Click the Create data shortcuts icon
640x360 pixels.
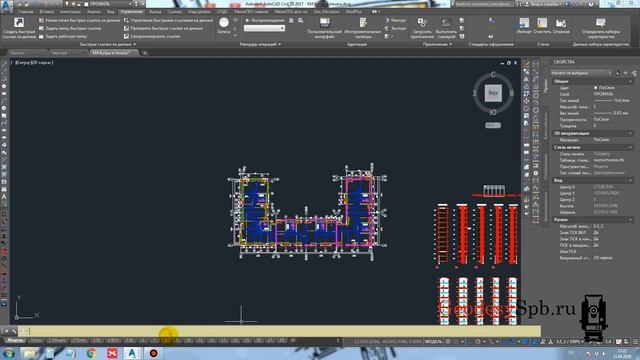[x=19, y=22]
